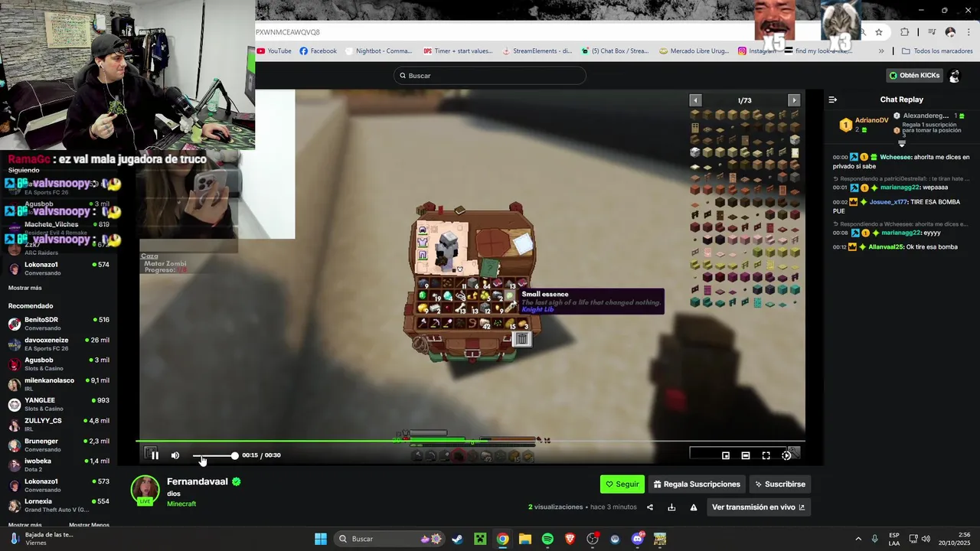Open Nightbot Commands bookmark
Image resolution: width=980 pixels, height=551 pixels.
point(378,51)
